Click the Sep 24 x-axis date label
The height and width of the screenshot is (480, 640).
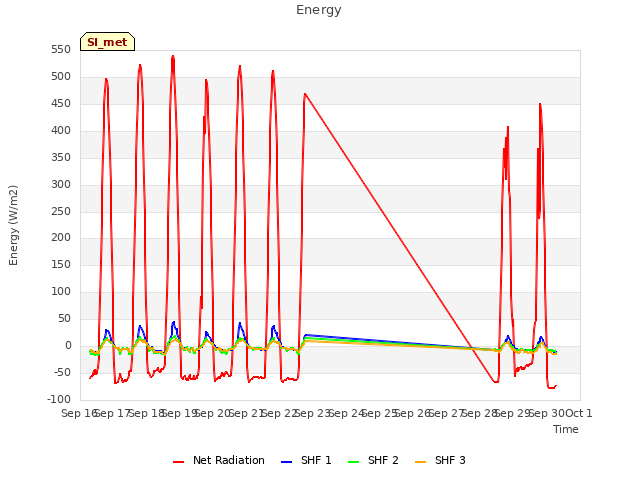tap(346, 413)
